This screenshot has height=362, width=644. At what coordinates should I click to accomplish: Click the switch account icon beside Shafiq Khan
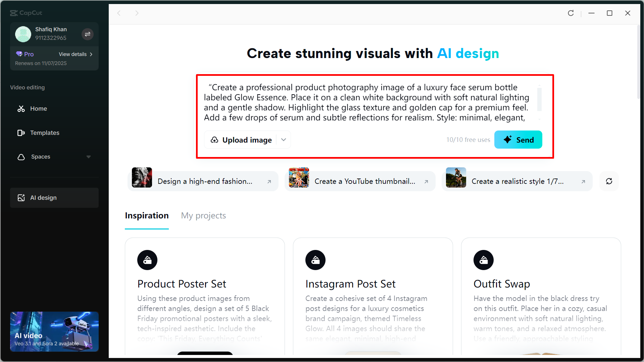coord(88,34)
